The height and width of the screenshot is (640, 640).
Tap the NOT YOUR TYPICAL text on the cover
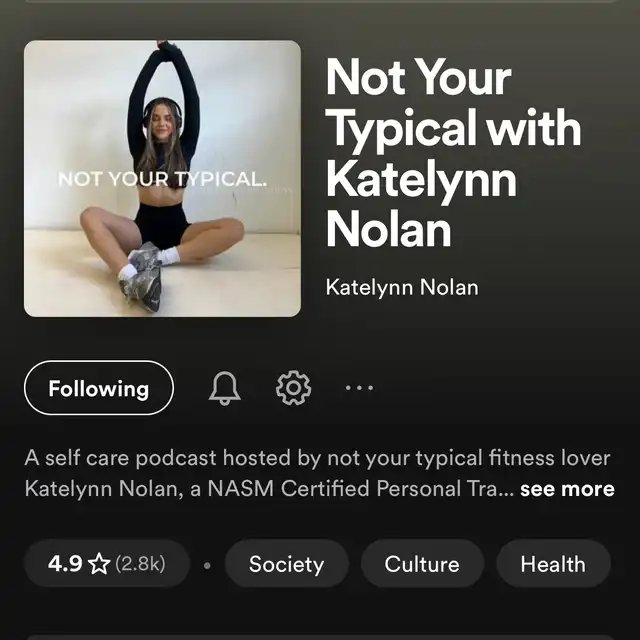pos(162,179)
